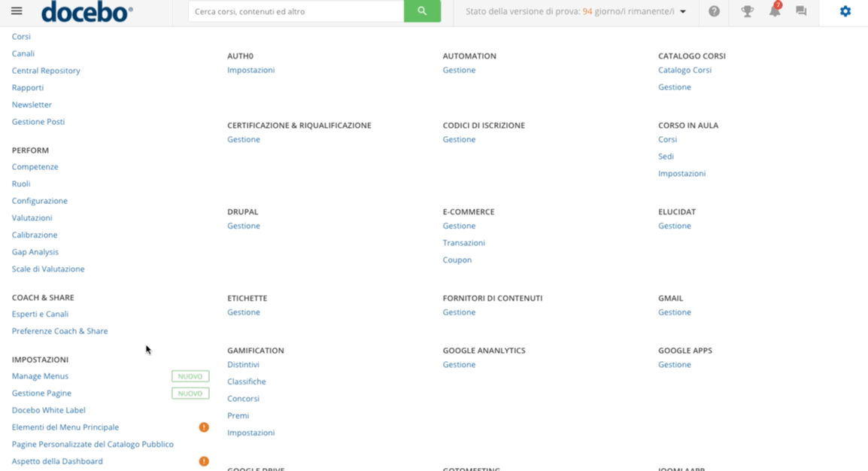The width and height of the screenshot is (868, 471).
Task: Open Impostazioni under Corso in Aula
Action: point(682,174)
